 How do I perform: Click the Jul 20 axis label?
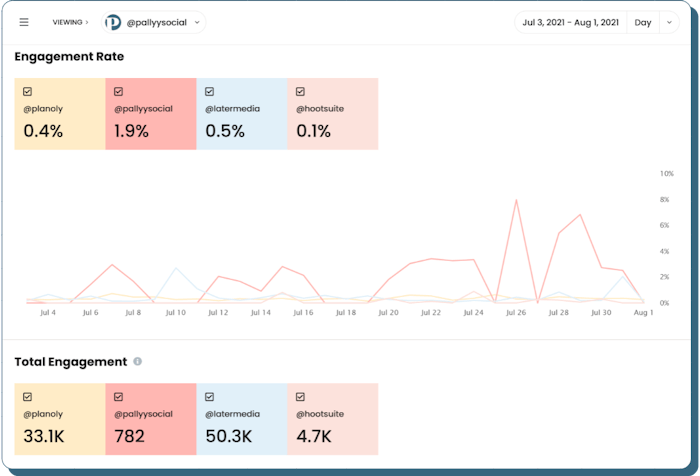388,313
